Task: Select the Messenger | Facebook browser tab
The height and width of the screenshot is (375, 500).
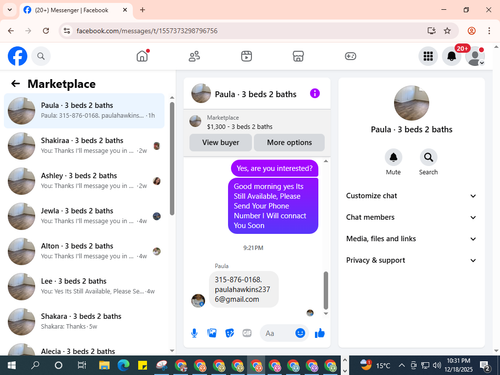Action: [76, 10]
